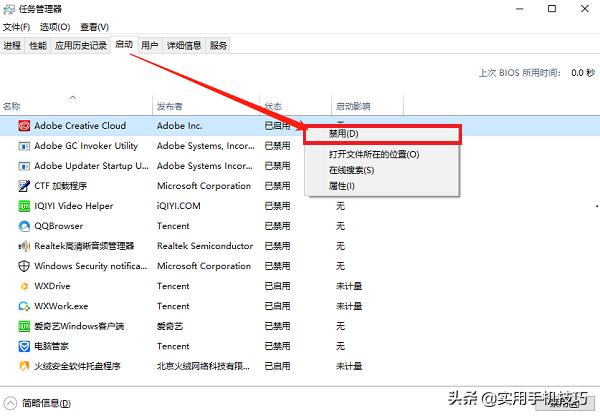Select the 电脑管家 row

[x=300, y=346]
